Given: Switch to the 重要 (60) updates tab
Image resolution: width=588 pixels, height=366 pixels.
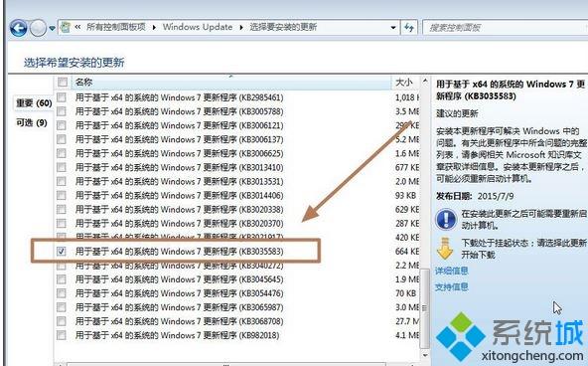Looking at the screenshot, I should coord(34,103).
